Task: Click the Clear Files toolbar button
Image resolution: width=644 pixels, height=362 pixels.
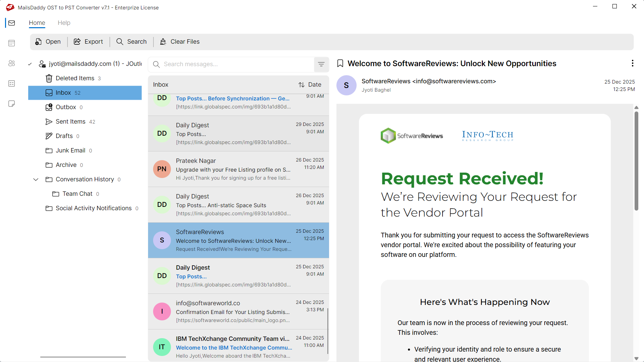Action: tap(180, 42)
